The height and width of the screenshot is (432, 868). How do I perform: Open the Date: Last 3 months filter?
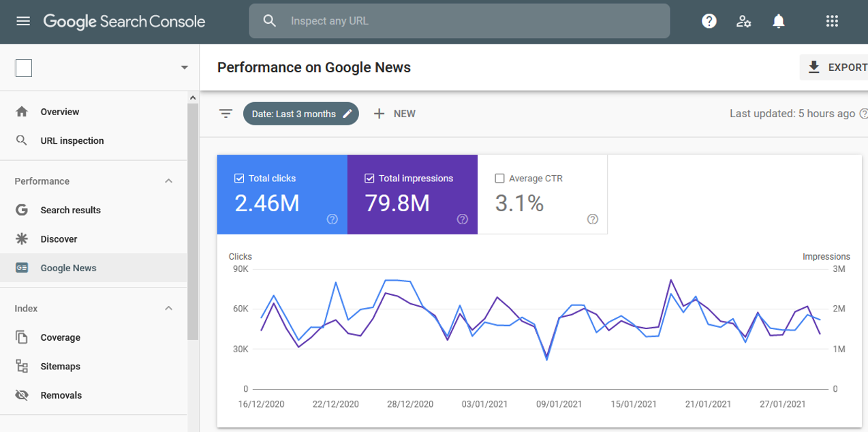(301, 114)
